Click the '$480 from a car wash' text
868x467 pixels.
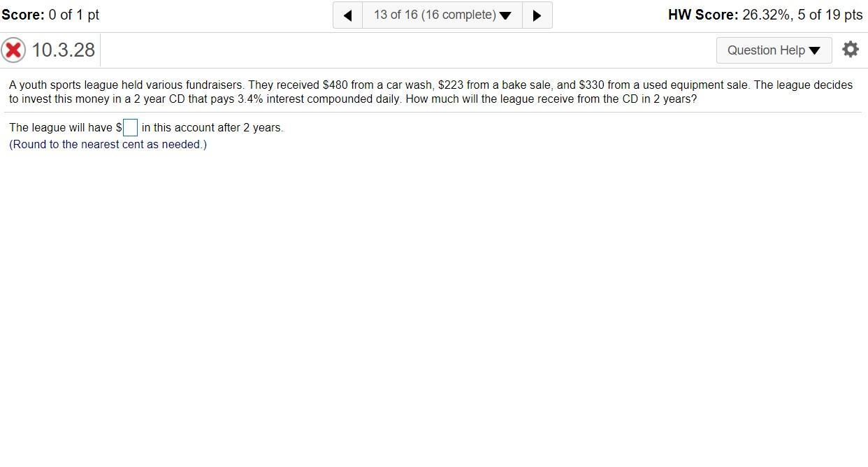coord(377,85)
